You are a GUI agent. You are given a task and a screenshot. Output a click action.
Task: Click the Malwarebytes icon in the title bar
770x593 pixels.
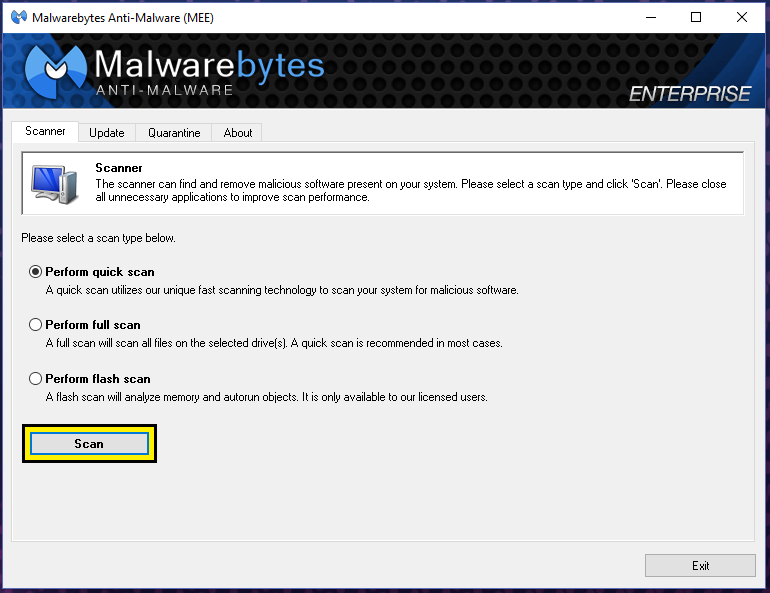tap(18, 17)
